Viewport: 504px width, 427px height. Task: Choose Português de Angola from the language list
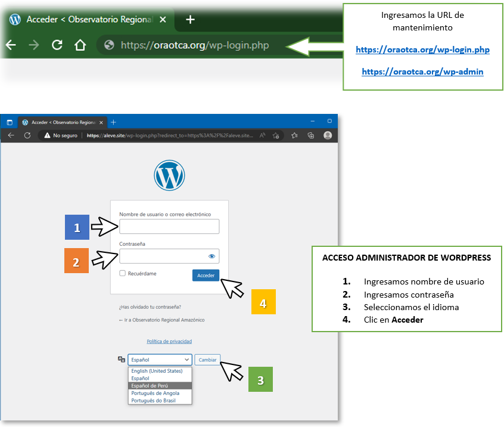click(160, 393)
